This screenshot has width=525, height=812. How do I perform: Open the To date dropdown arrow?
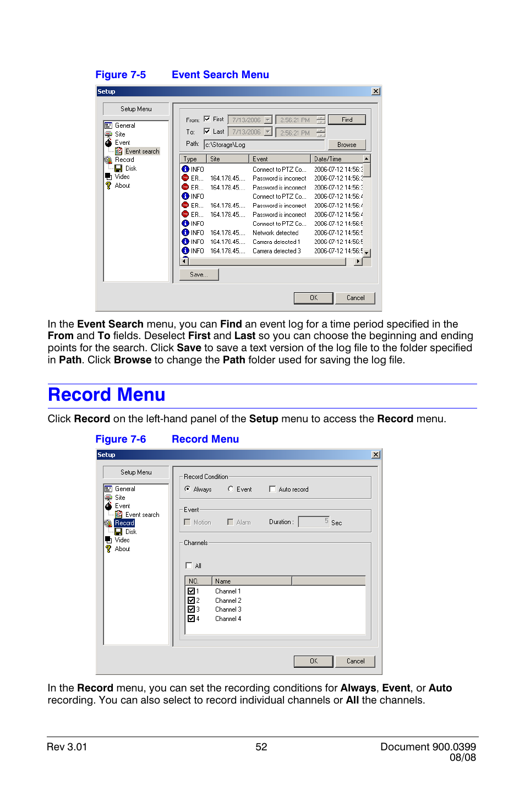click(x=268, y=132)
